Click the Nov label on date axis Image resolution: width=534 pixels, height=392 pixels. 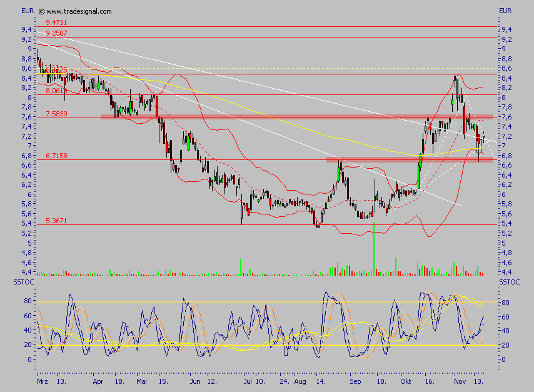click(460, 379)
